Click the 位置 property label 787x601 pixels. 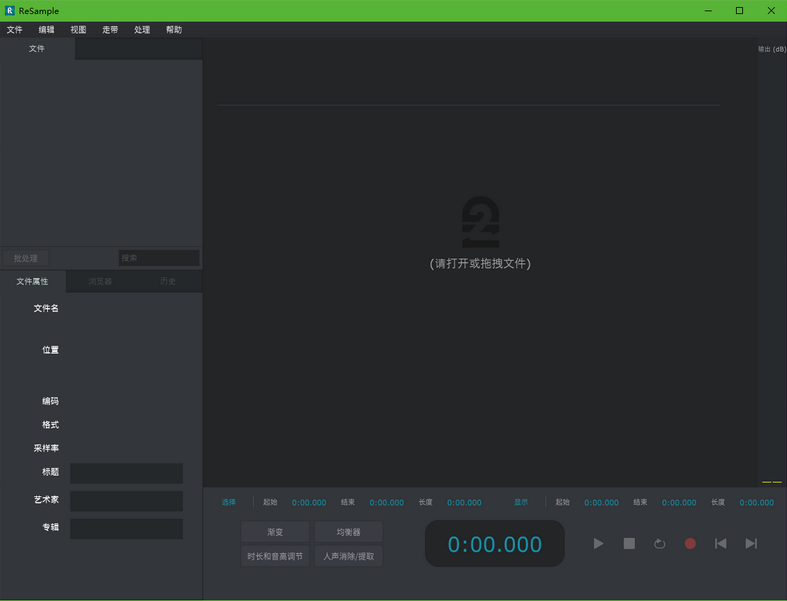pyautogui.click(x=50, y=350)
